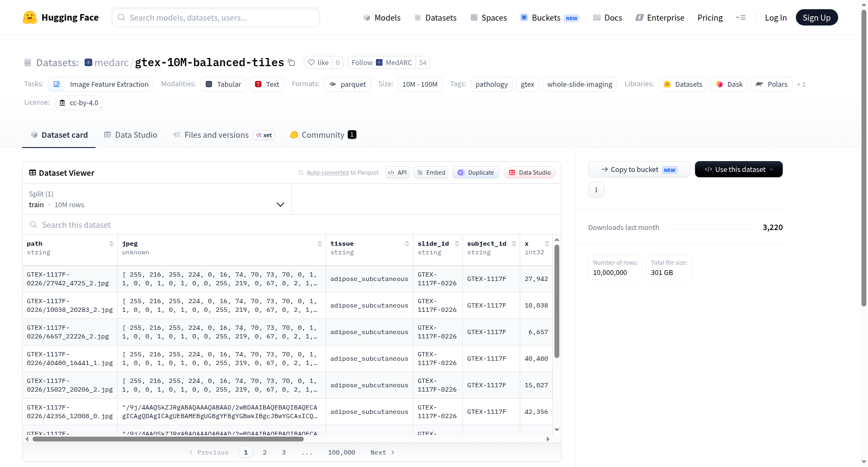Image resolution: width=868 pixels, height=467 pixels.
Task: Click Copy to bucket button
Action: tap(639, 169)
